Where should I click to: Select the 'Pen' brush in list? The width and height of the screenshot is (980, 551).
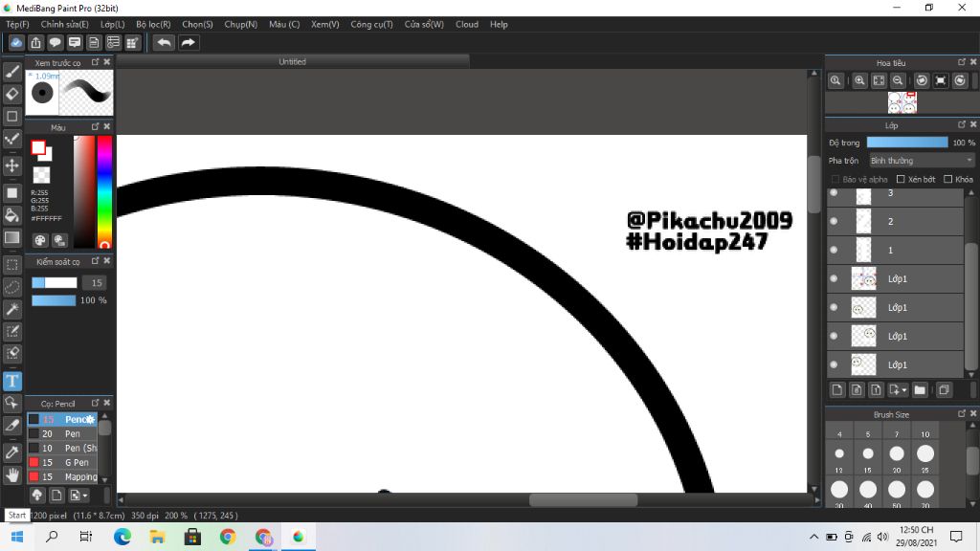(x=62, y=433)
